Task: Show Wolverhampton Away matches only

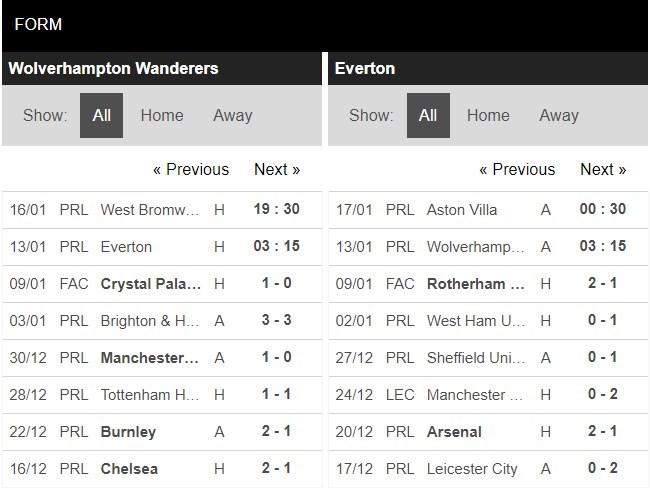Action: coord(233,115)
